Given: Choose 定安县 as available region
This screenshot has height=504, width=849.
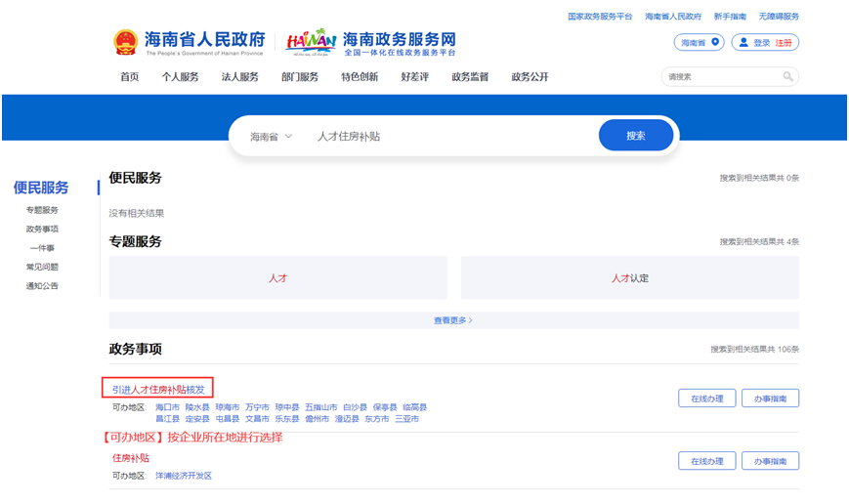Looking at the screenshot, I should tap(197, 419).
